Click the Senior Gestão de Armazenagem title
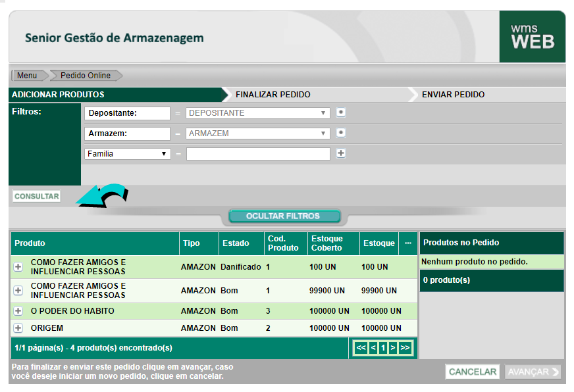Screen dimensions: 574x392 [x=115, y=38]
